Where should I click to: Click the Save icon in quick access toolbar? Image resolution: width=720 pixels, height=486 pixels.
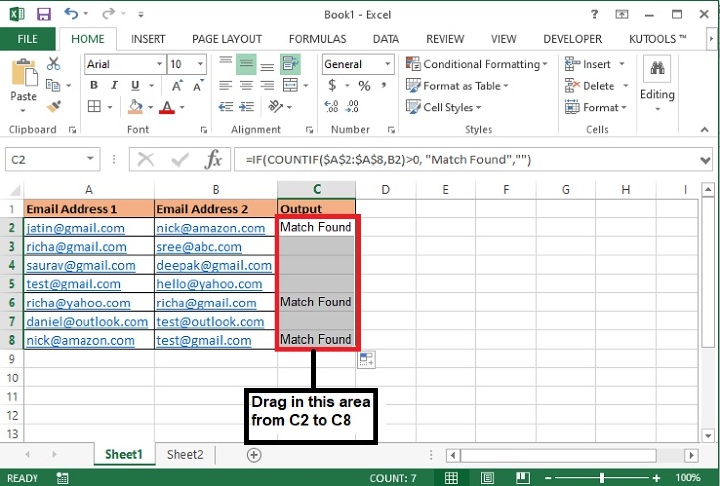click(x=42, y=15)
